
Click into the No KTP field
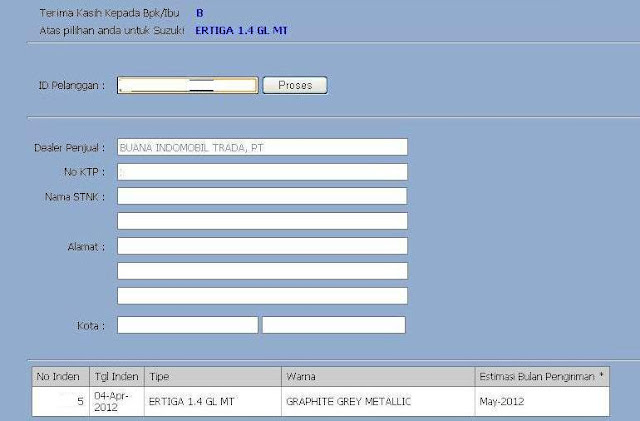click(262, 172)
